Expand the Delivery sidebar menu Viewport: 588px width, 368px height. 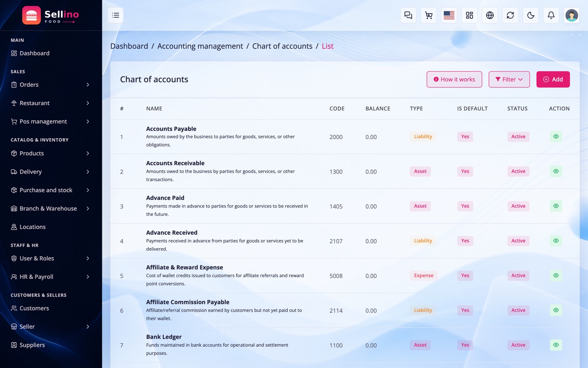pos(51,172)
